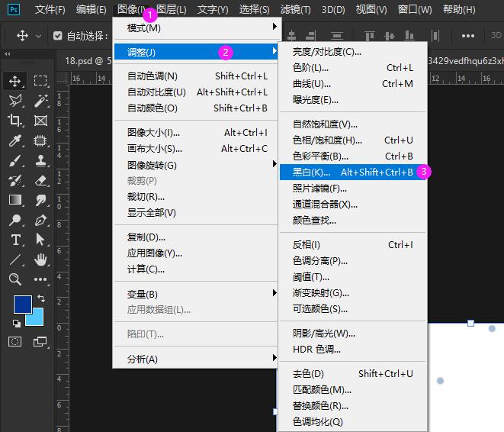Open the 编辑(E) menu
This screenshot has height=432, width=504.
click(91, 10)
